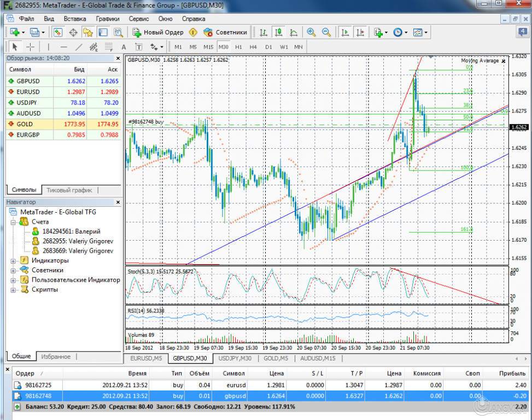Viewport: 532px width, 420px height.
Task: Zoom out of the chart
Action: click(325, 33)
